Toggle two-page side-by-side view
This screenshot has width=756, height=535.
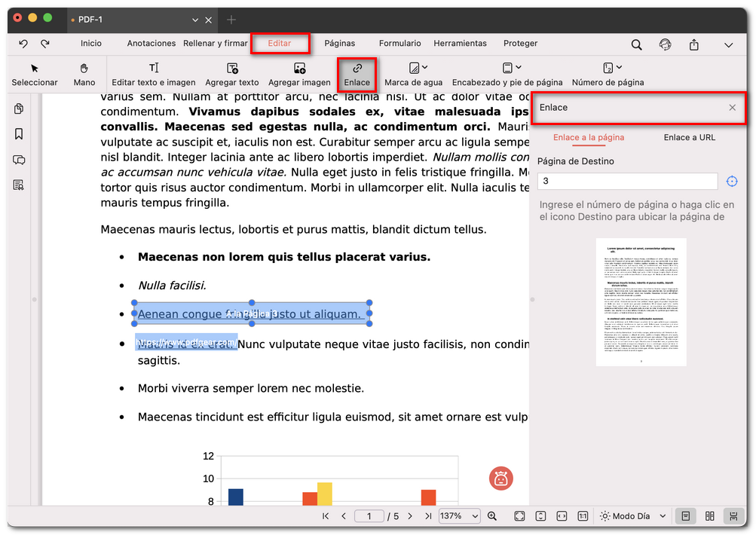point(709,516)
